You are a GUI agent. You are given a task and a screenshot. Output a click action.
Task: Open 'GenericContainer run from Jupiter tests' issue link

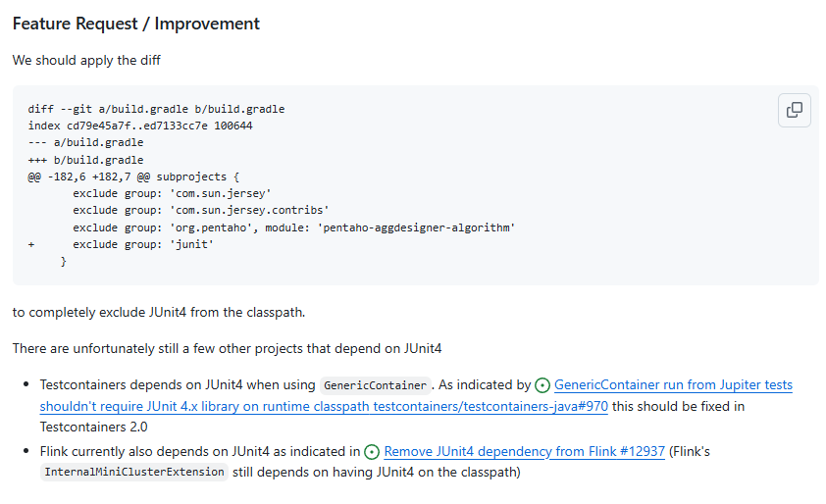(673, 385)
